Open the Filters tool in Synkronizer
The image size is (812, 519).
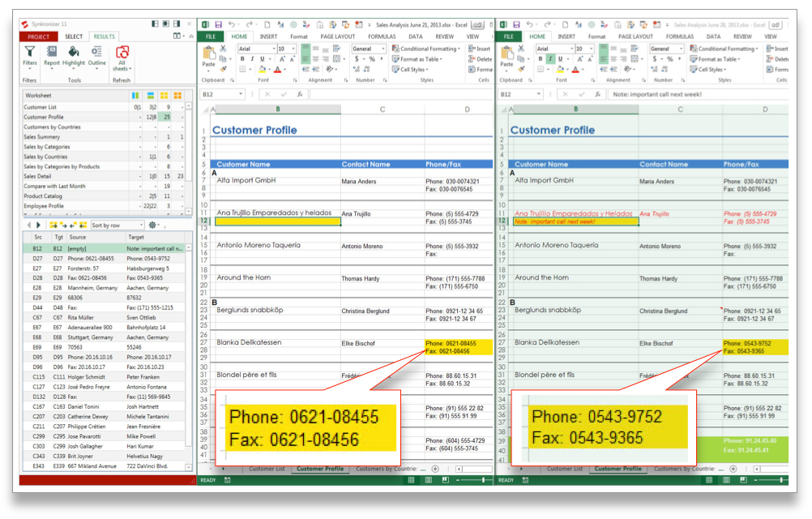click(29, 57)
